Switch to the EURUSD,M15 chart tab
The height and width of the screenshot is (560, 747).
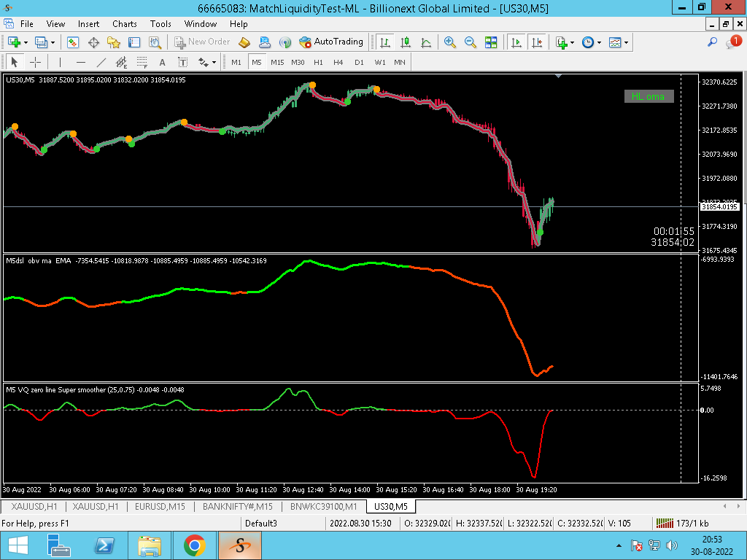(x=160, y=506)
